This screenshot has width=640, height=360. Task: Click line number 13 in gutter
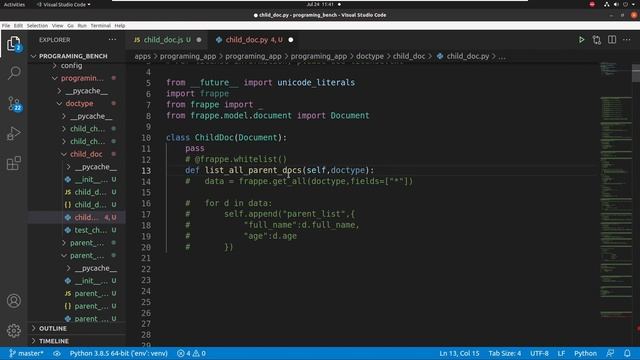click(146, 171)
